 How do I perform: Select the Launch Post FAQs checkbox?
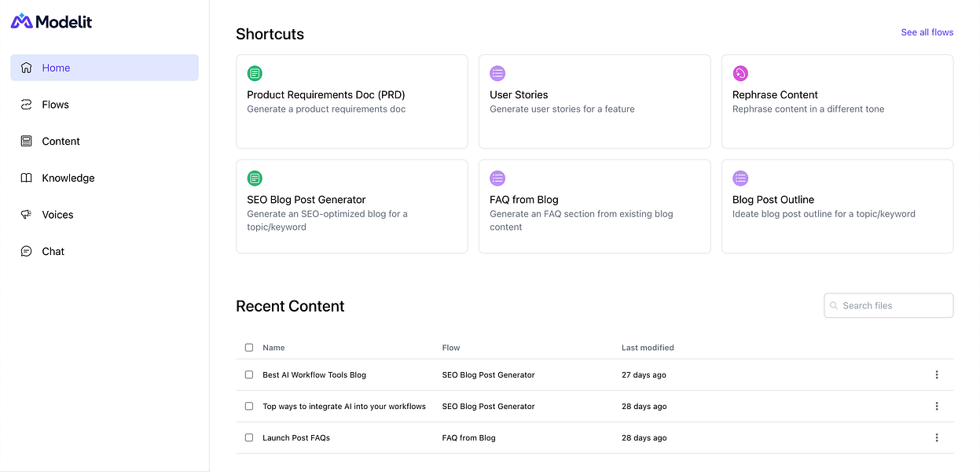(249, 438)
